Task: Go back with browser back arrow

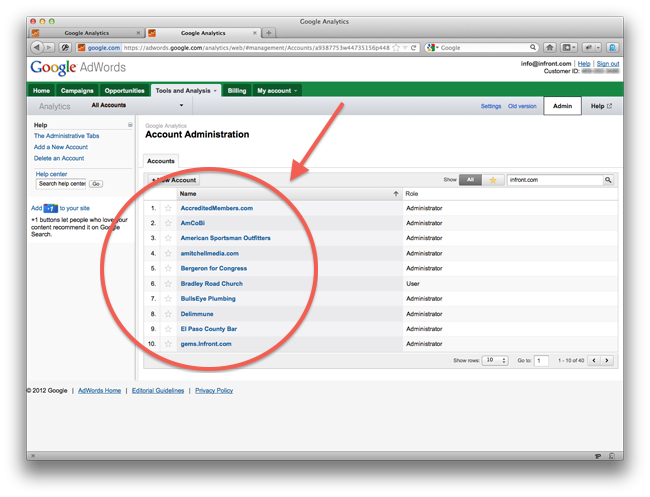Action: point(37,48)
